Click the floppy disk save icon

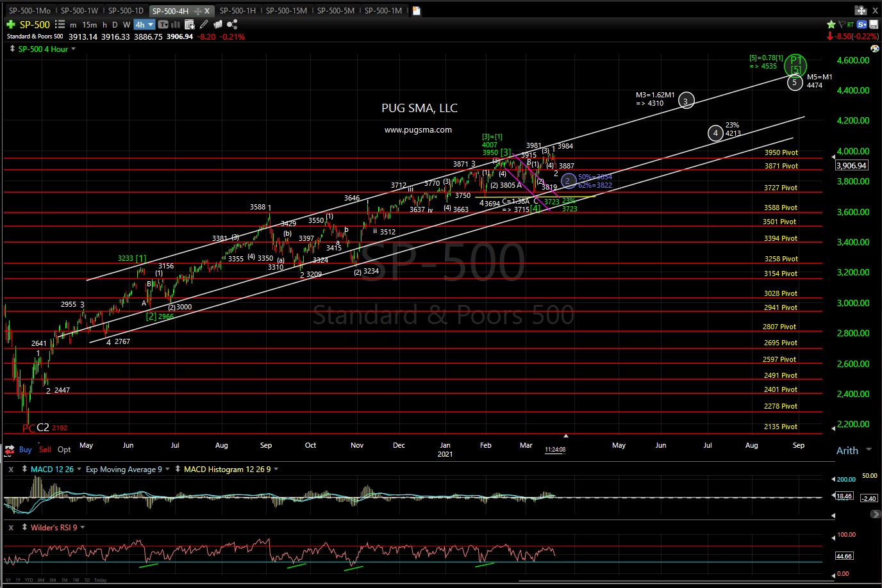tap(874, 24)
